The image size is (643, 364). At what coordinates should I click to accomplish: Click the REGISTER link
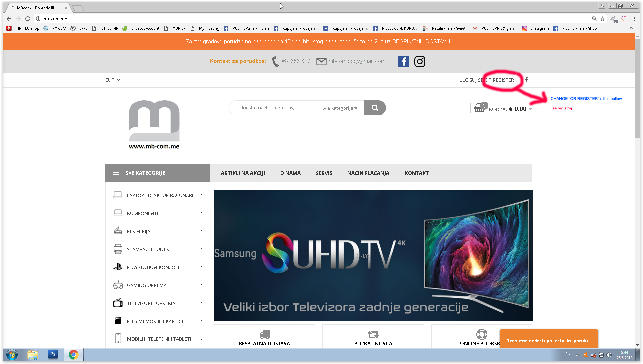(503, 80)
